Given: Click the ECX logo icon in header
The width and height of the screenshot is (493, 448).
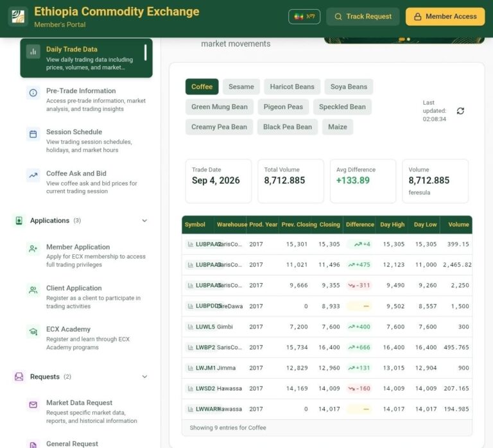Looking at the screenshot, I should (x=18, y=16).
